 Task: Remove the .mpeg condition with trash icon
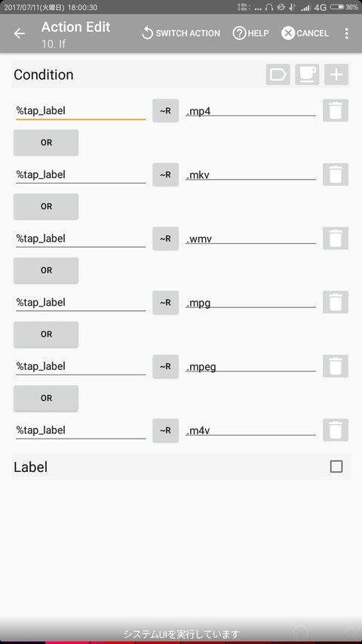point(336,366)
